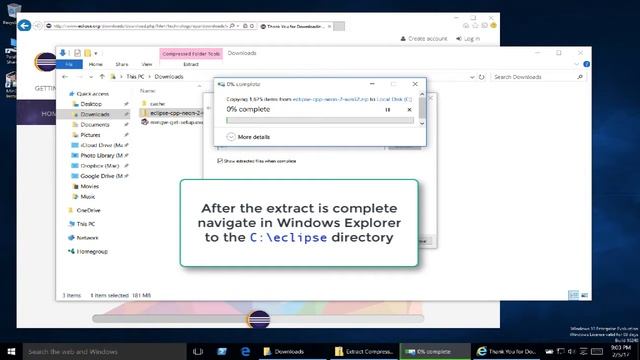Open Movies folder in sidebar
Screen dimensions: 640x360
tap(89, 186)
